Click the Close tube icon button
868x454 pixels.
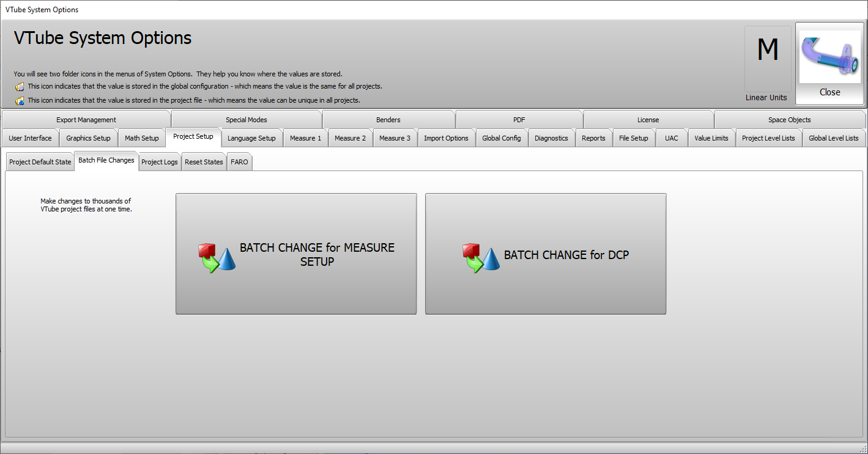coord(829,64)
